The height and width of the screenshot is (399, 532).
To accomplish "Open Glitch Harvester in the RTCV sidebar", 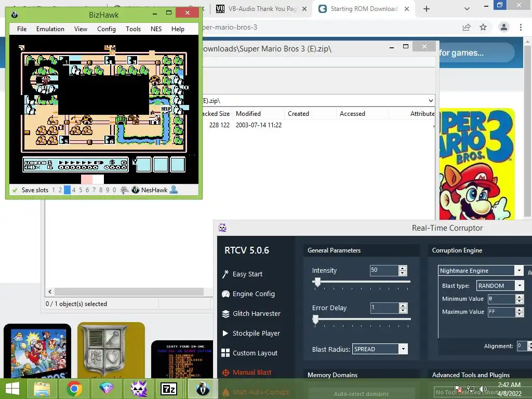I will click(251, 313).
